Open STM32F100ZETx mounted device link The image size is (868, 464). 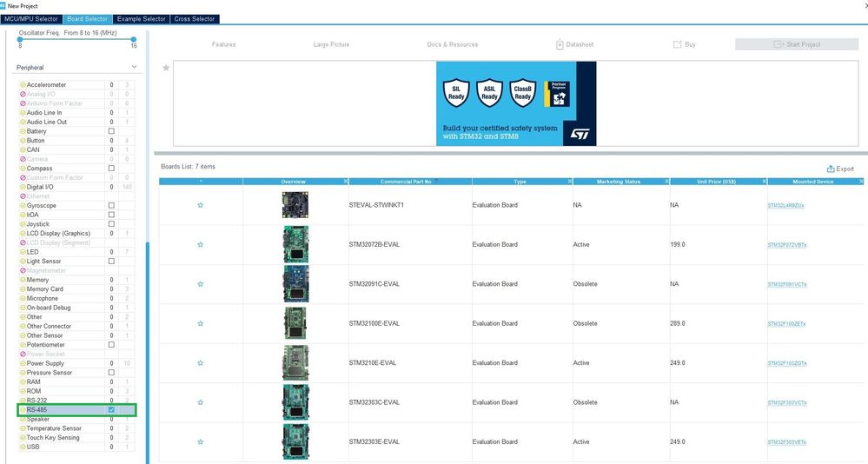786,324
